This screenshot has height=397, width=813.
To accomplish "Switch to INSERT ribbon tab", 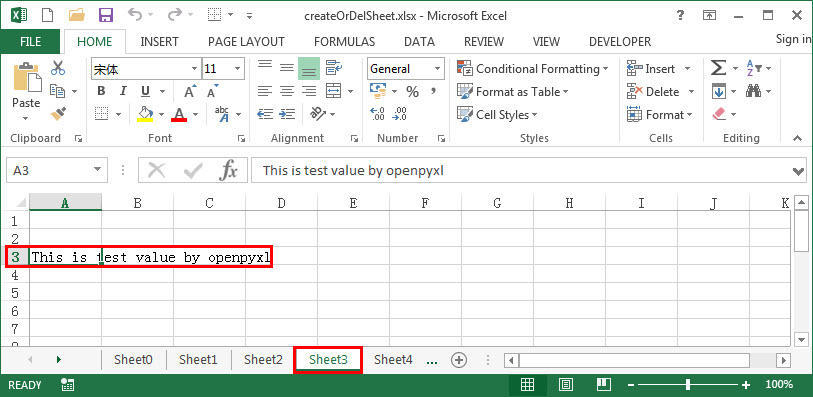I will coord(159,41).
